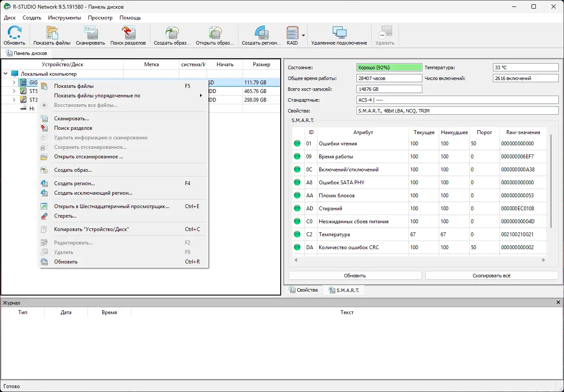Close the Журнал panel
The width and height of the screenshot is (564, 392).
pos(558,302)
